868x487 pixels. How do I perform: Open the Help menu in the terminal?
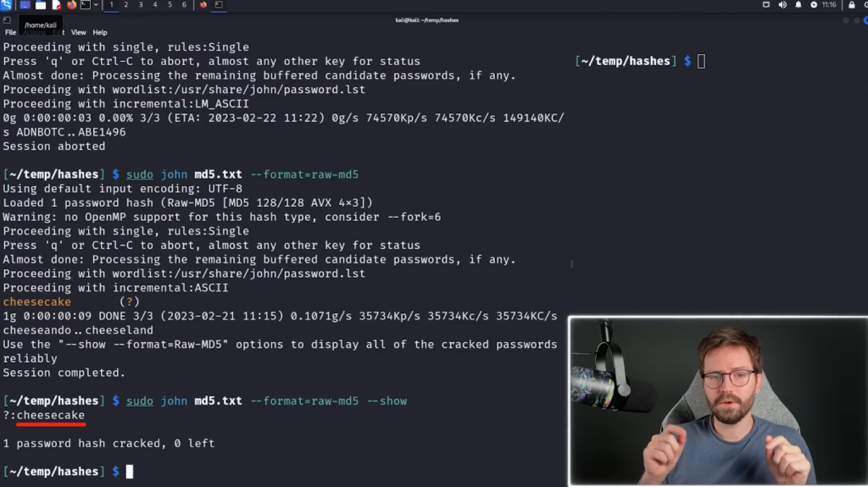tap(100, 33)
